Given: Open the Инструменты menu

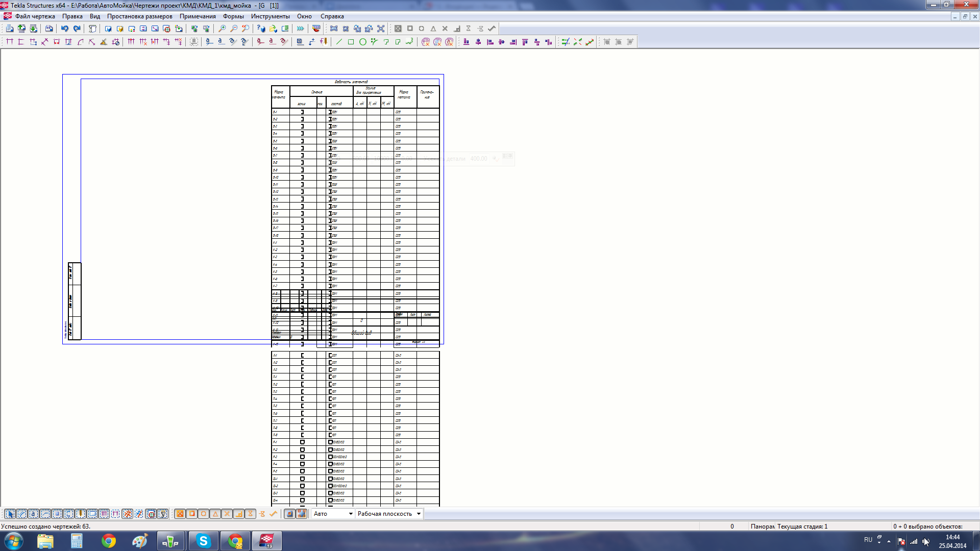Looking at the screenshot, I should [x=270, y=16].
